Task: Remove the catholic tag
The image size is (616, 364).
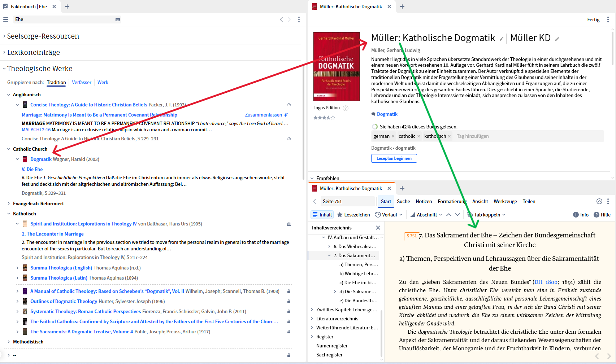Action: tap(419, 136)
